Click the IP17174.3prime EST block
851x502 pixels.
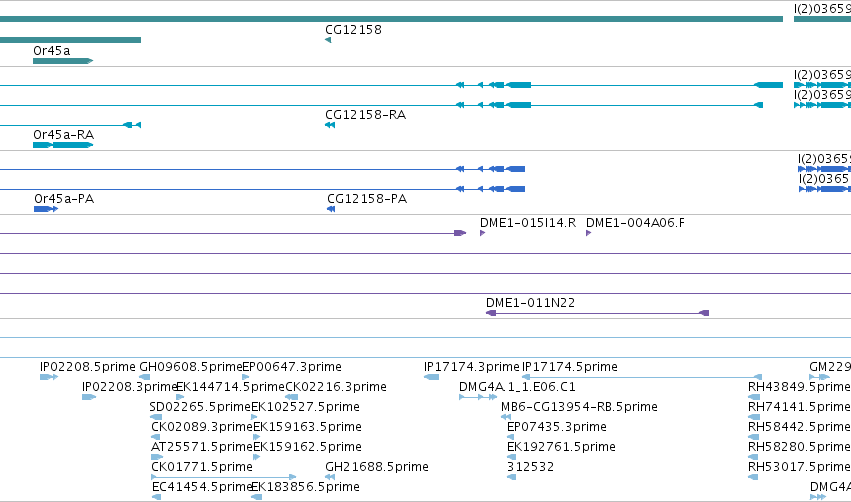(x=431, y=377)
